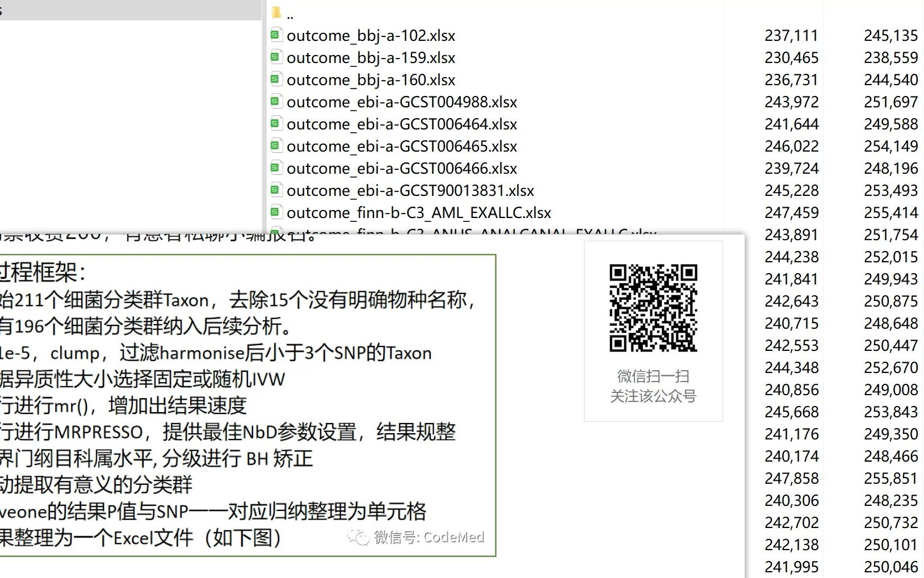Click the yellow parent folder icon

276,12
